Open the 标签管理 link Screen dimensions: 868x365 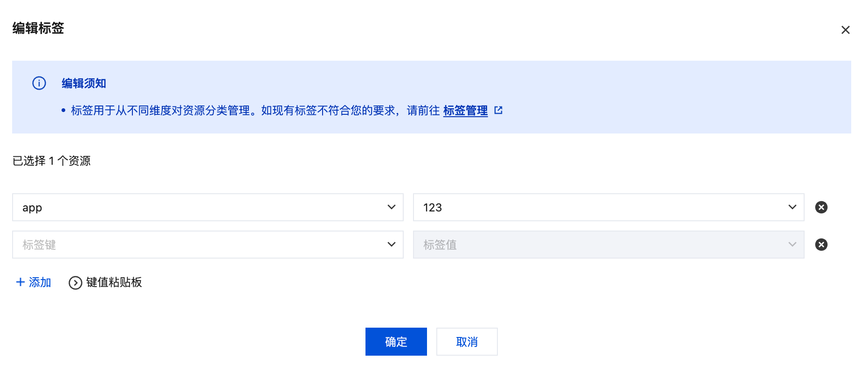(465, 111)
